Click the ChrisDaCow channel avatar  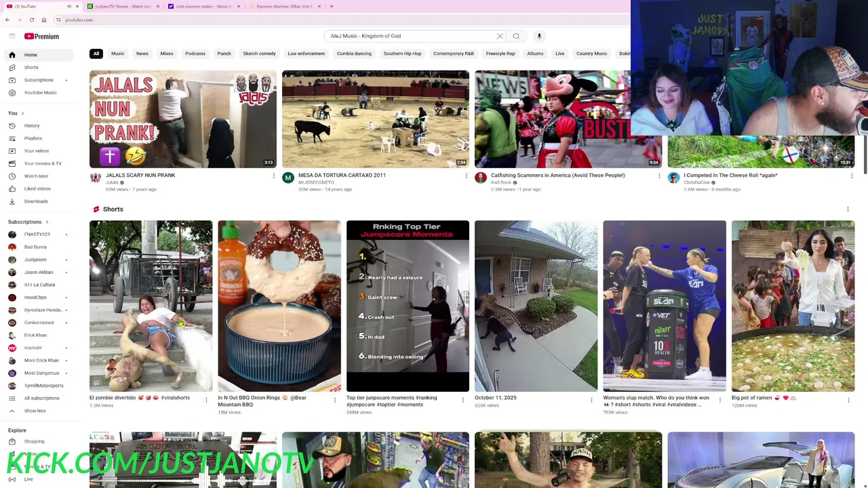coord(673,178)
